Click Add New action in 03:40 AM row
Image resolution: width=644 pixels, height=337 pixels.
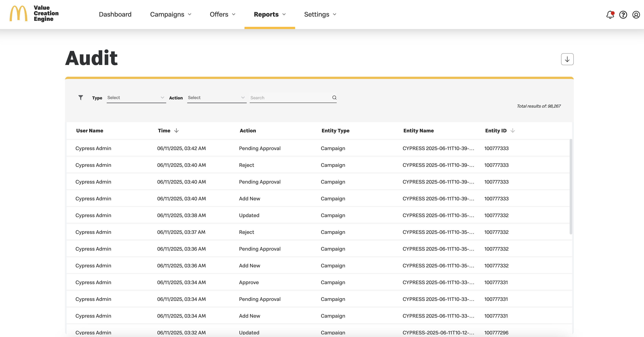point(249,198)
